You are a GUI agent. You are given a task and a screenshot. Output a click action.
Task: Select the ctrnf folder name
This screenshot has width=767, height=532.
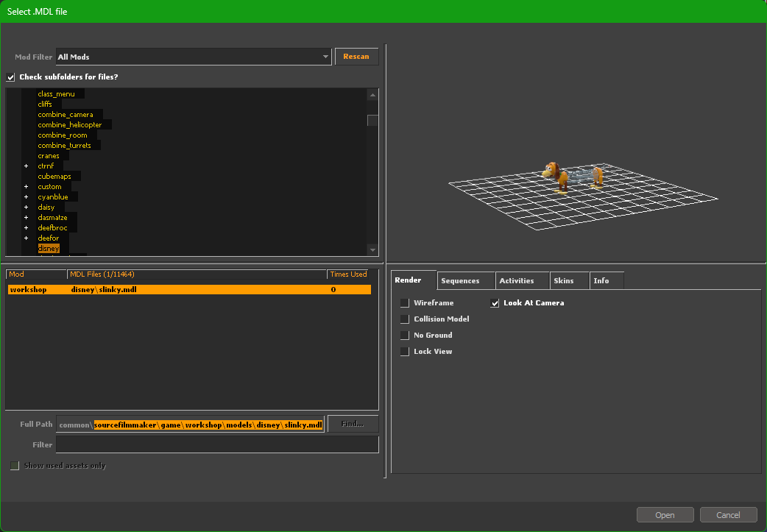point(46,166)
